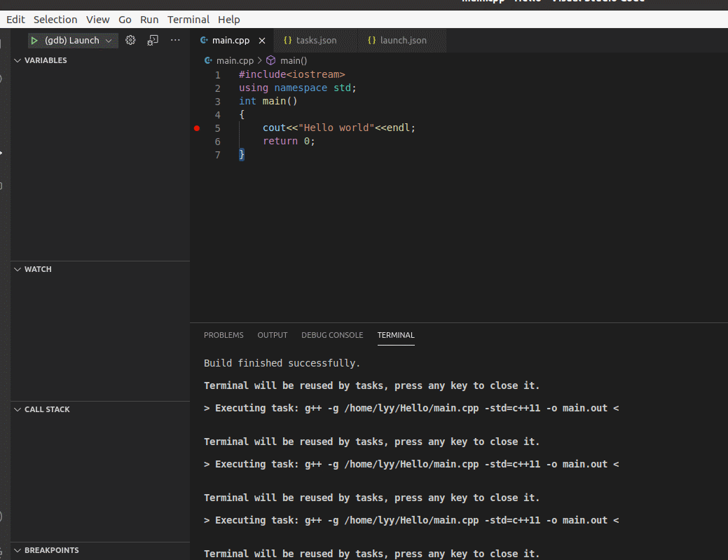Screen dimensions: 728x560
Task: Click the main() symbol breadcrumb
Action: [x=294, y=61]
